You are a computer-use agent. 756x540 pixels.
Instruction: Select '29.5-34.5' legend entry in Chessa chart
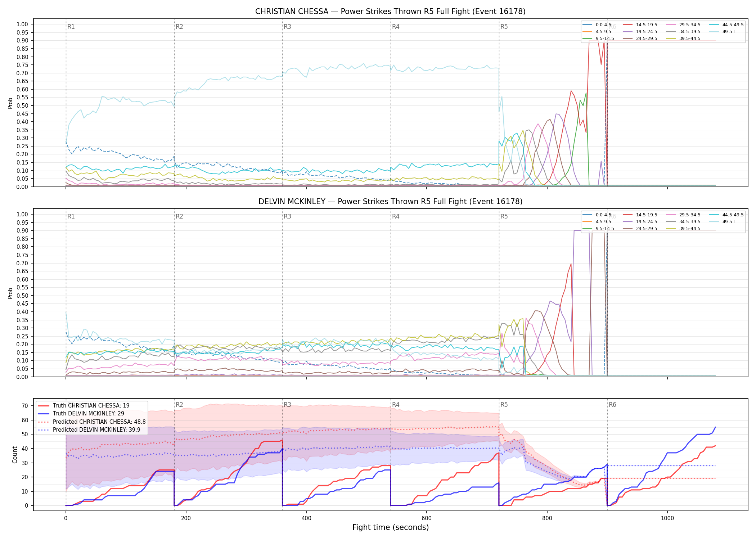(683, 25)
